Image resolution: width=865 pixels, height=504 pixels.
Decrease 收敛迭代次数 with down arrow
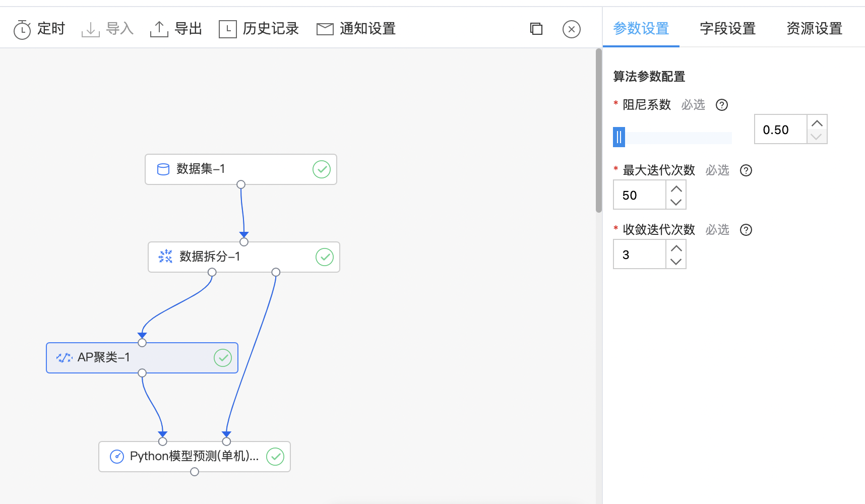coord(676,262)
